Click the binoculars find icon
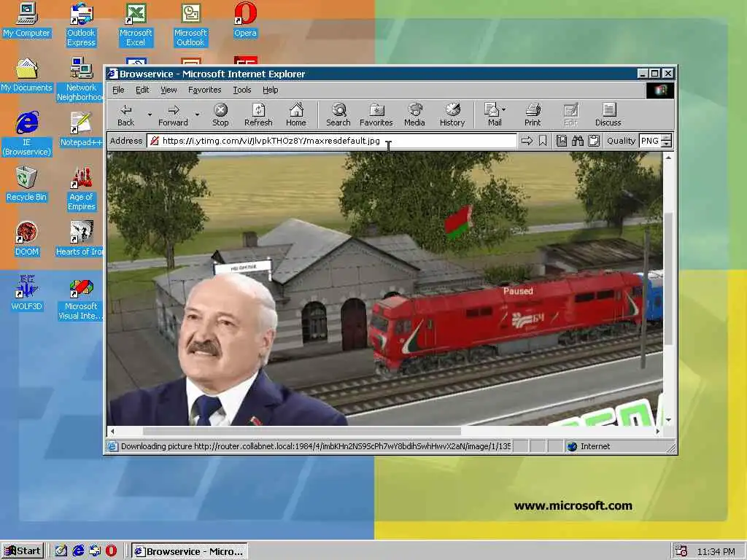Screen dimensions: 747x560 [x=578, y=141]
